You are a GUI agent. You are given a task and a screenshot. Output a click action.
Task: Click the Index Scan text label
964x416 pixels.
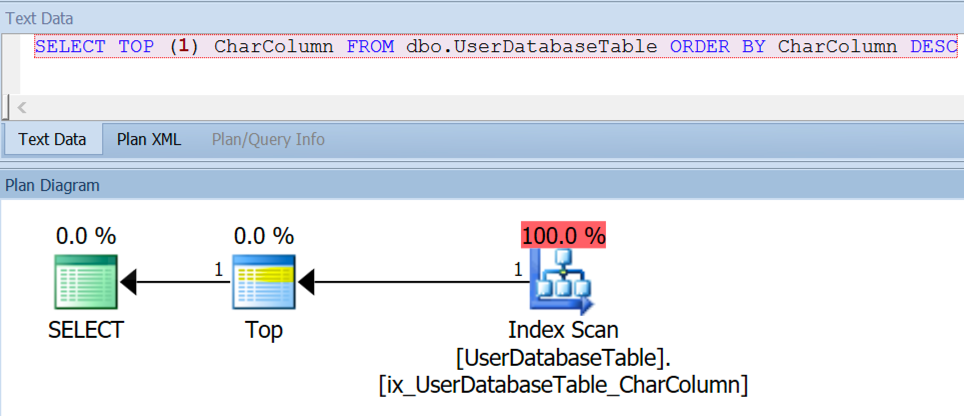pyautogui.click(x=563, y=330)
